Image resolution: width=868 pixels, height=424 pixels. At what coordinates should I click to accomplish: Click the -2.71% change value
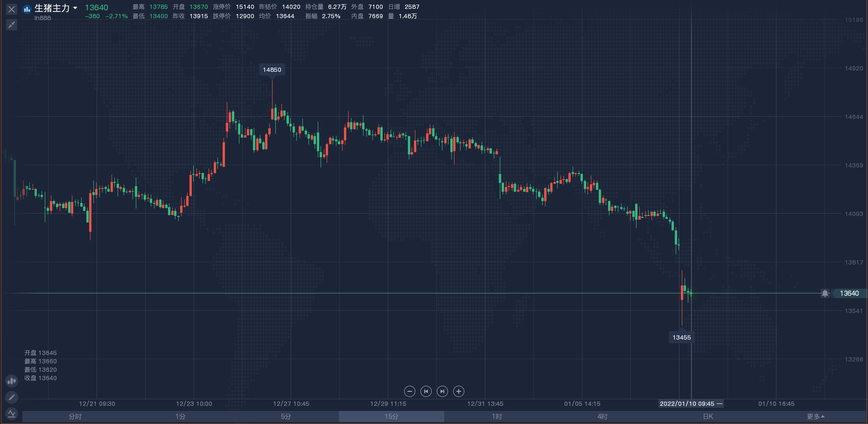[117, 16]
